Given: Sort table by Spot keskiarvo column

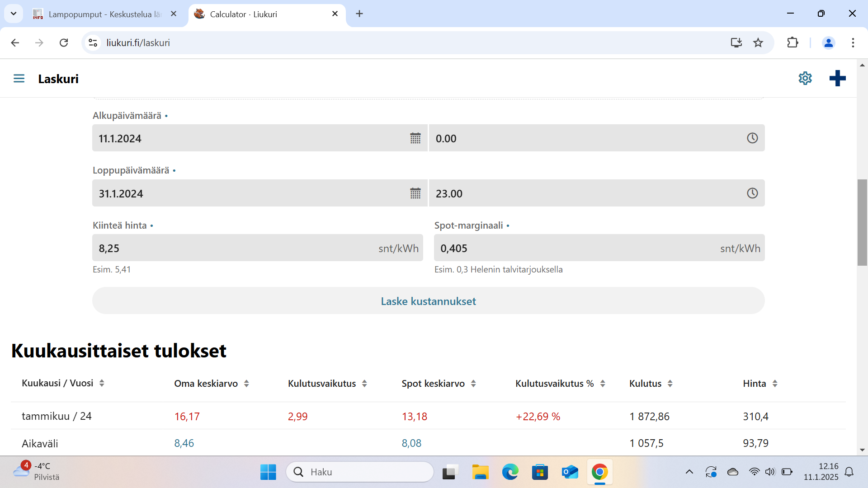Looking at the screenshot, I should pyautogui.click(x=473, y=384).
